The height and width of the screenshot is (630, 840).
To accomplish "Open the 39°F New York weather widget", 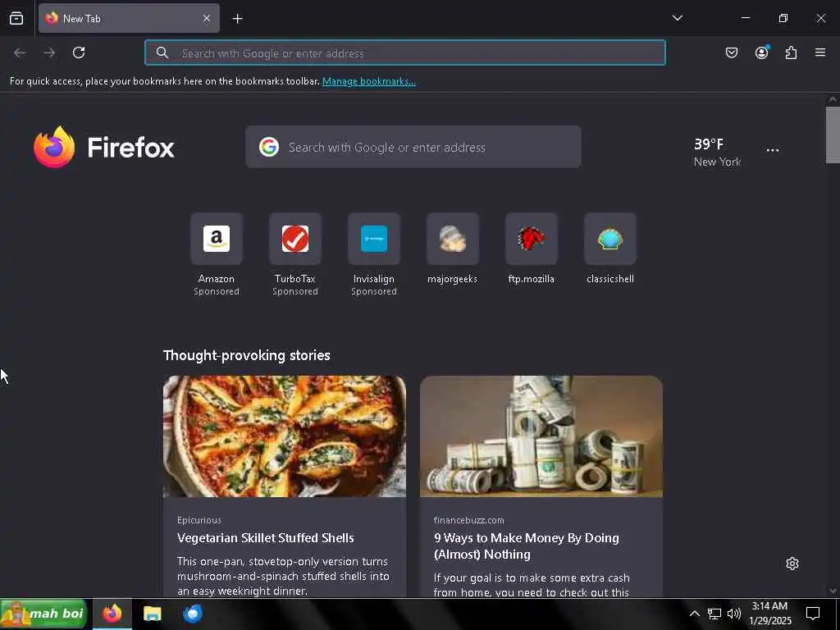I will 717,152.
